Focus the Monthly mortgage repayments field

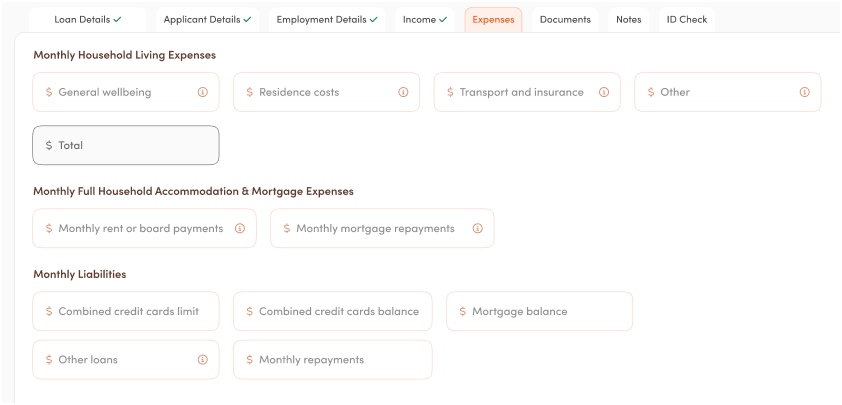click(382, 228)
